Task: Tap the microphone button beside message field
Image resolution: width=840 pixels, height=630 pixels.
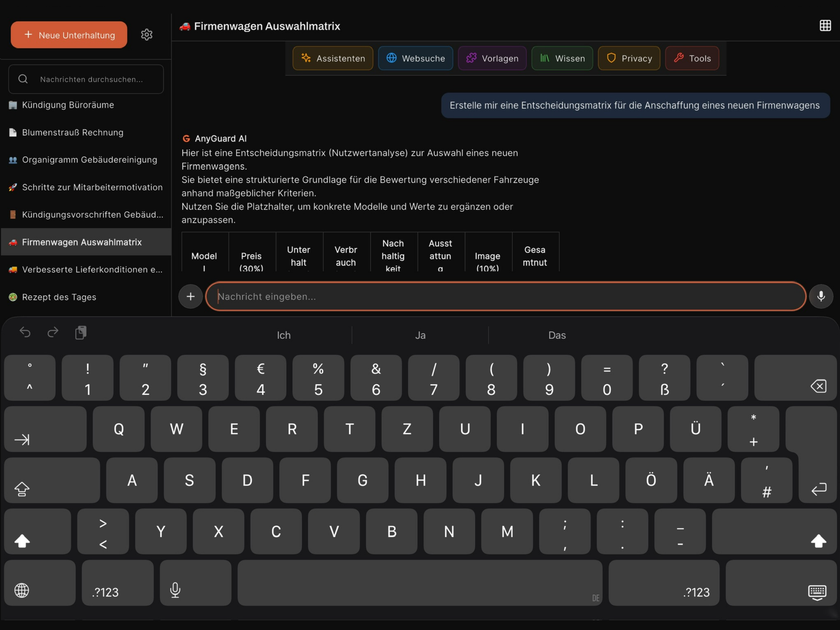Action: click(821, 297)
